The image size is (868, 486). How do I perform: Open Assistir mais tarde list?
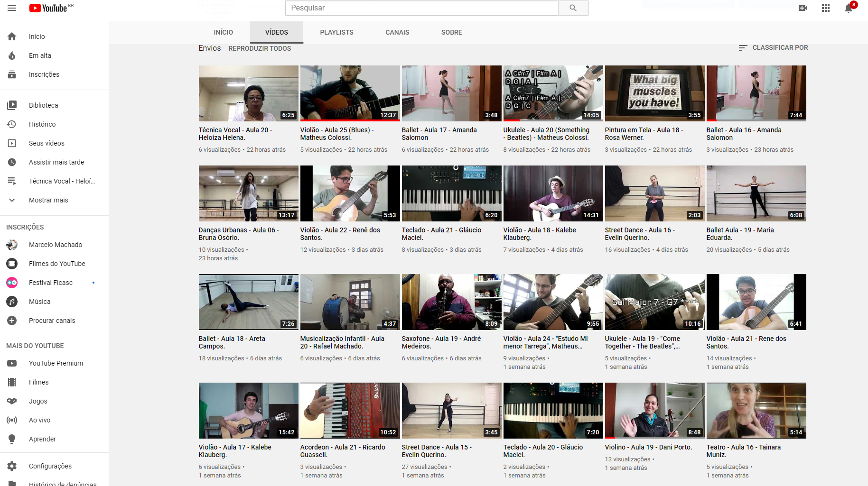point(56,162)
